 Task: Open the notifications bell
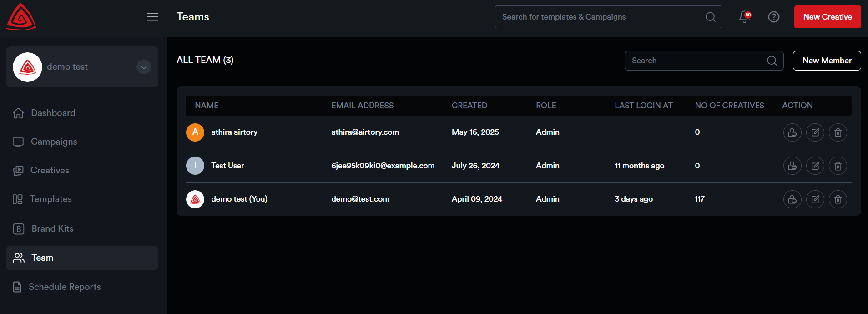(744, 17)
